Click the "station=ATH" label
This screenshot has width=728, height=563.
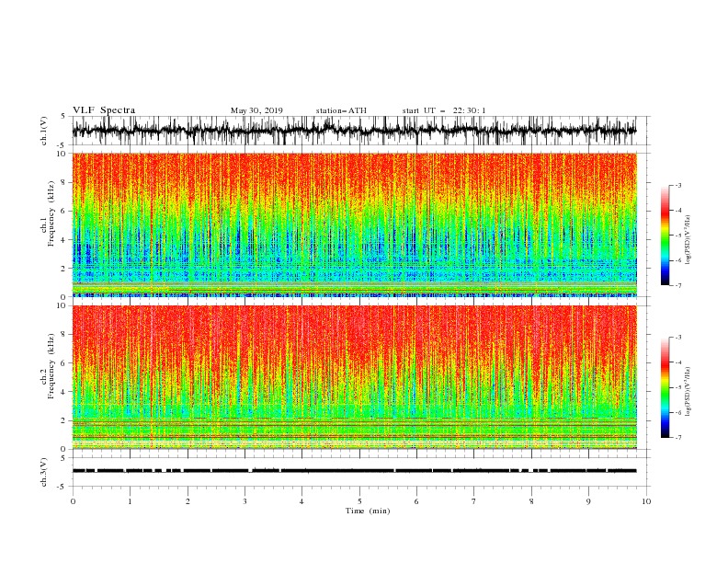(341, 110)
